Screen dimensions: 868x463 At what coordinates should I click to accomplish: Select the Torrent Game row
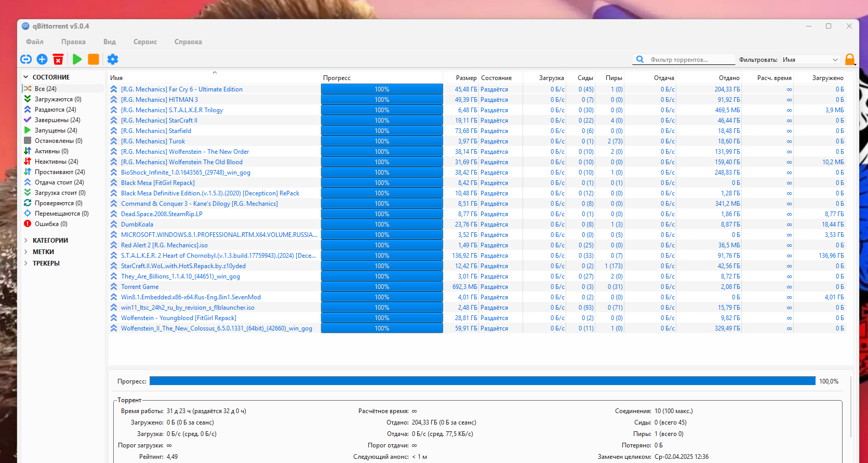coord(140,287)
